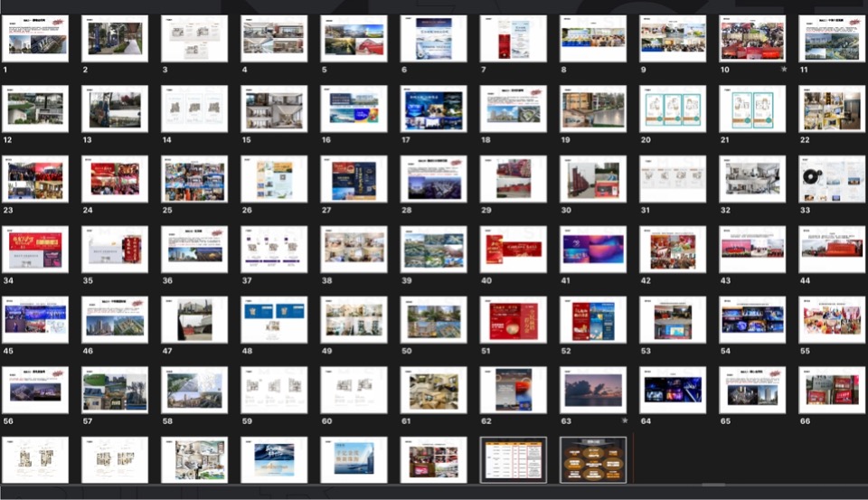
Task: Click slide 33 thumbnail
Action: point(832,179)
